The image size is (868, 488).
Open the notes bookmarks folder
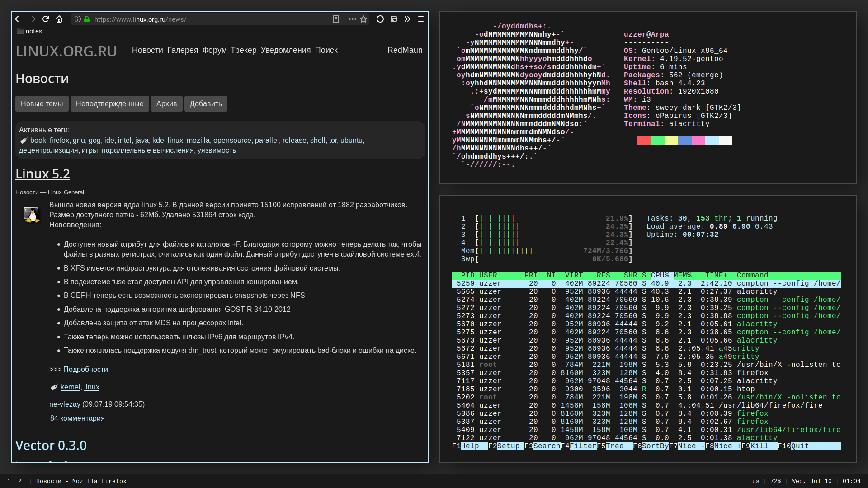tap(29, 31)
